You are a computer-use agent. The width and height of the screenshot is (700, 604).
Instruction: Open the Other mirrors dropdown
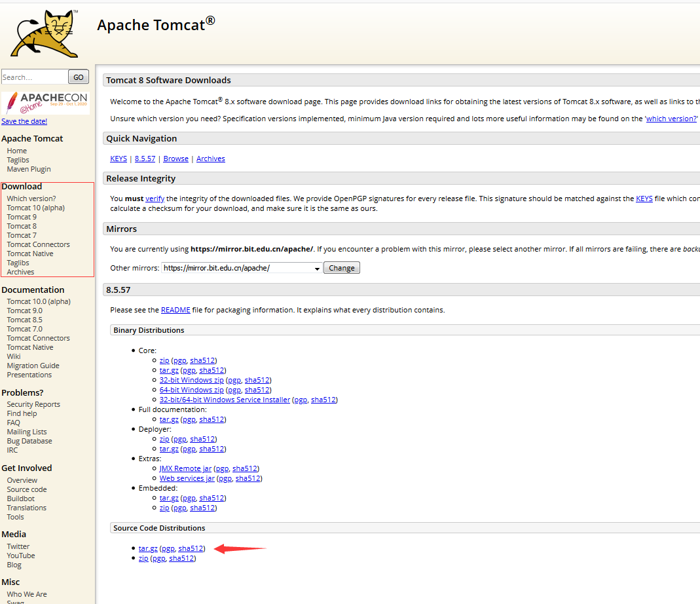click(242, 268)
